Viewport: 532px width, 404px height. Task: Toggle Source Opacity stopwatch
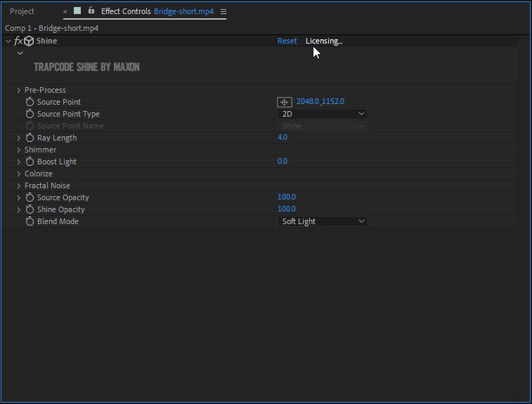pyautogui.click(x=30, y=197)
